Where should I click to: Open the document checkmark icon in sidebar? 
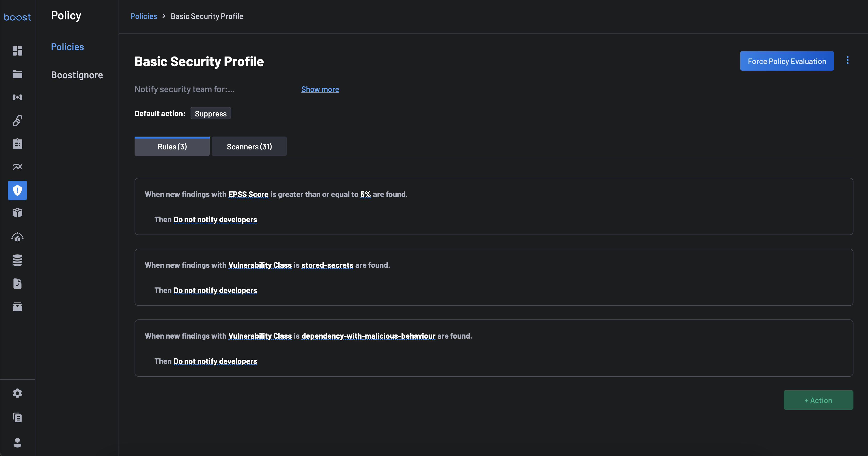pos(17,284)
